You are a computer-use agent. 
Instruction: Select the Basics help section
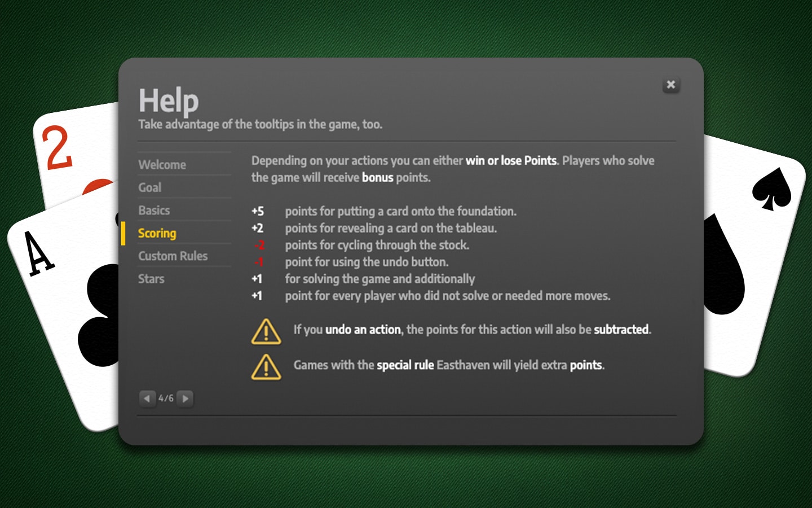pyautogui.click(x=154, y=211)
